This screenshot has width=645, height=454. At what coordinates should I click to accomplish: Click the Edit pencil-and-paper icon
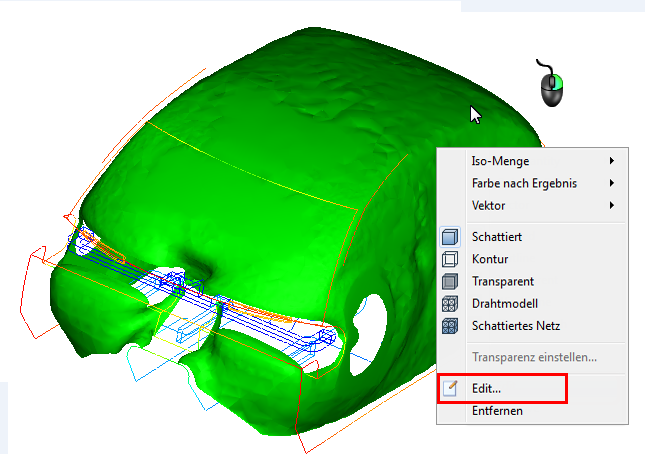[450, 388]
